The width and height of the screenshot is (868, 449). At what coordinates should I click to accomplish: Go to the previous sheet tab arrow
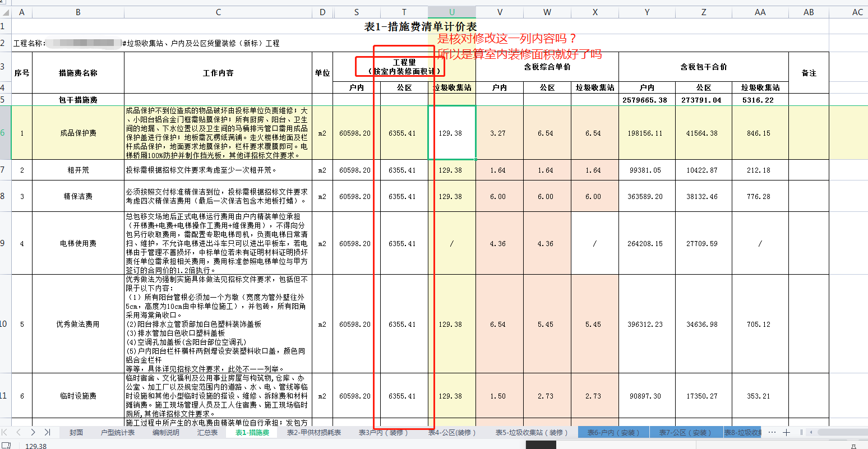19,432
